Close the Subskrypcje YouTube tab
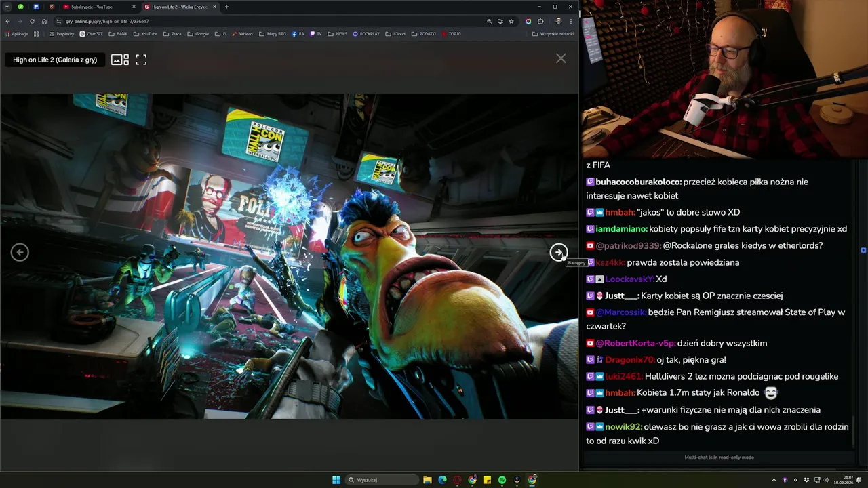This screenshot has height=488, width=868. point(134,7)
